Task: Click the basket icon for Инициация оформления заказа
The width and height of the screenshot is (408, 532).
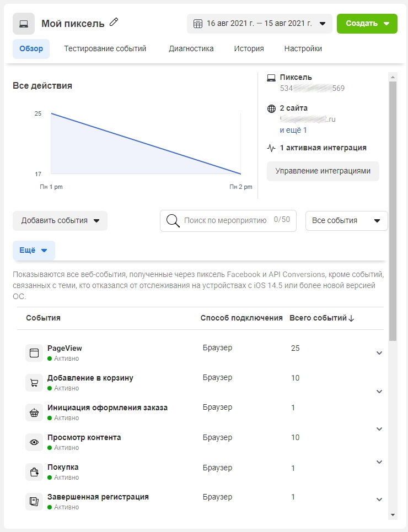Action: click(34, 412)
